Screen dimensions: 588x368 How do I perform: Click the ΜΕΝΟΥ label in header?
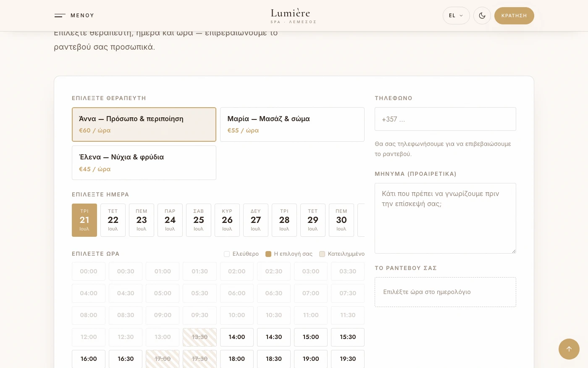pyautogui.click(x=82, y=16)
